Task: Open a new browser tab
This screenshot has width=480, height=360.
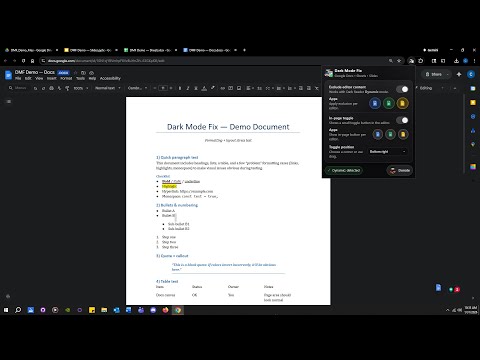Action: [244, 50]
